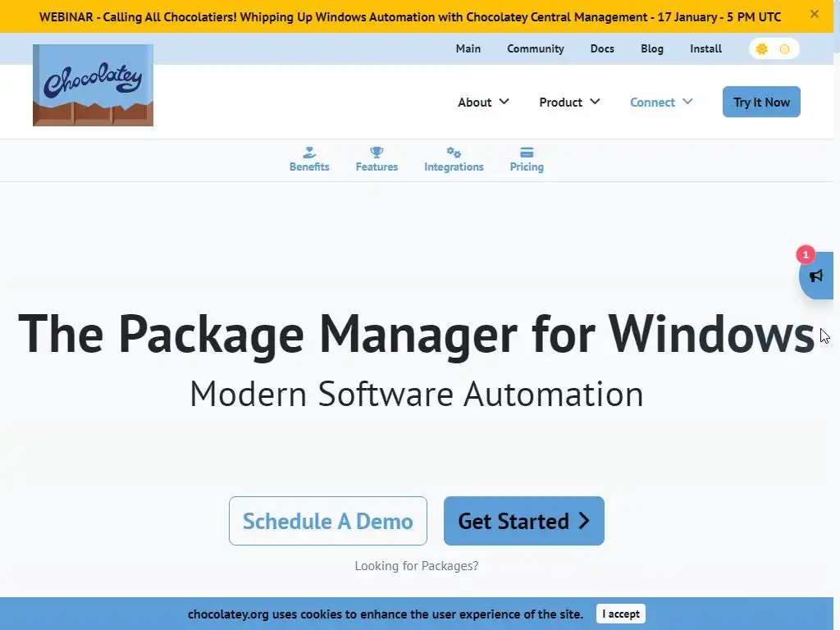Viewport: 840px width, 630px height.
Task: Open the Install link
Action: point(705,48)
